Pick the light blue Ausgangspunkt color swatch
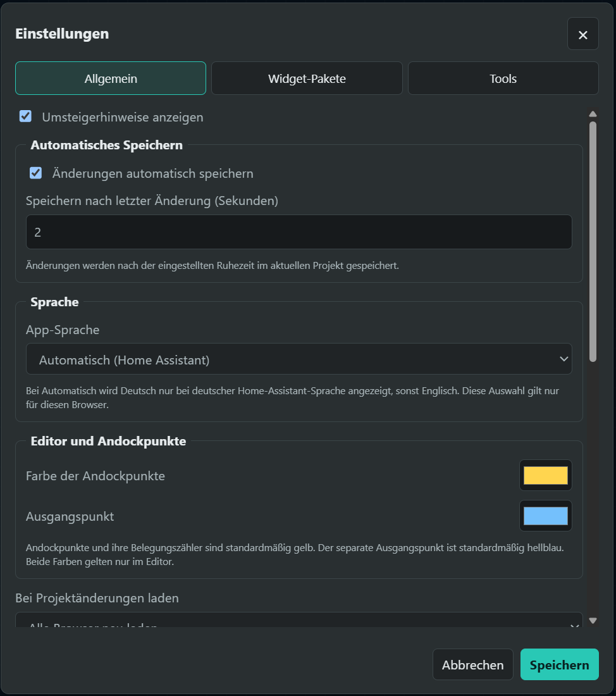 click(x=545, y=516)
